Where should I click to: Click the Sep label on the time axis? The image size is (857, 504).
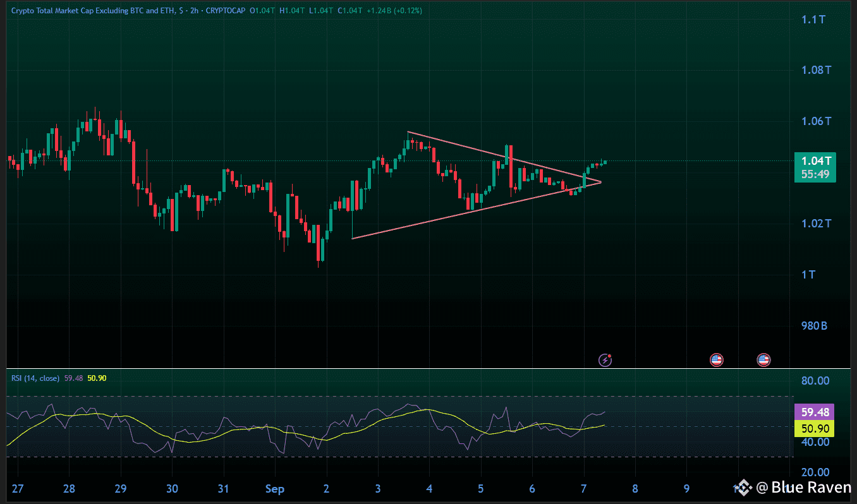[x=275, y=488]
